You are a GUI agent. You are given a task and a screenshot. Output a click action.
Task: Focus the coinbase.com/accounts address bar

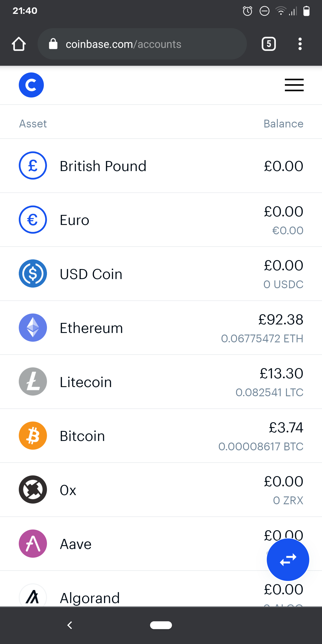(x=142, y=44)
